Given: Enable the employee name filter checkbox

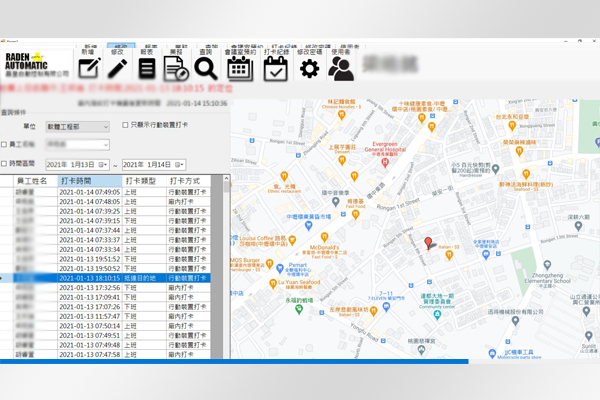Looking at the screenshot, I should pyautogui.click(x=4, y=144).
